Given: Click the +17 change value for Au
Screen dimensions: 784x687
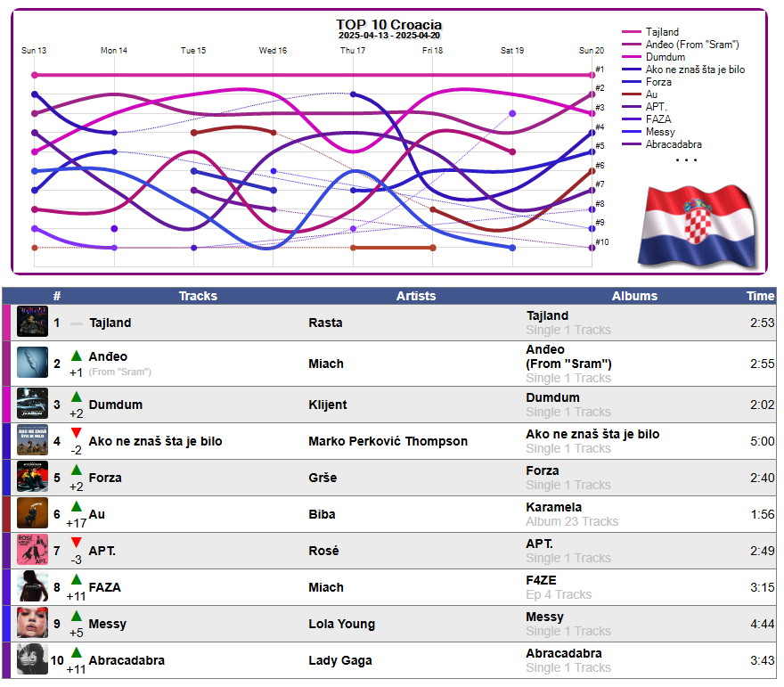Looking at the screenshot, I should 76,524.
